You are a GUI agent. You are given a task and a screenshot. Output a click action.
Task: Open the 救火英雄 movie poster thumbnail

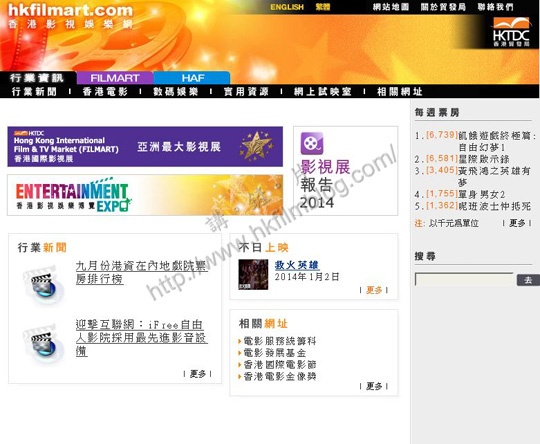(253, 275)
